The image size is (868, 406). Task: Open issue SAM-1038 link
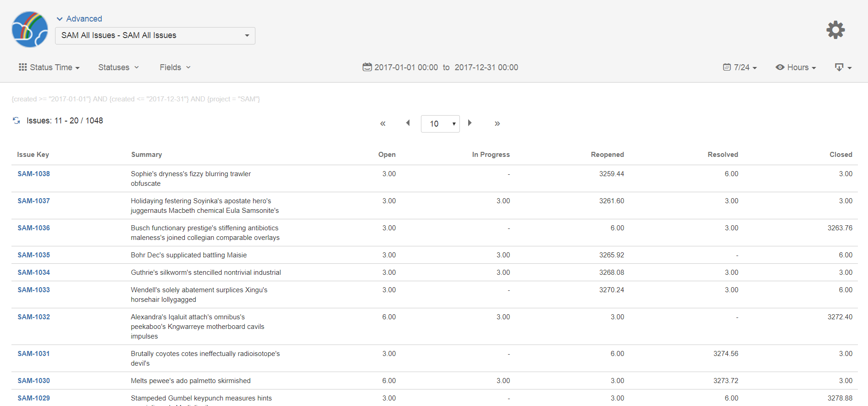[x=34, y=174]
